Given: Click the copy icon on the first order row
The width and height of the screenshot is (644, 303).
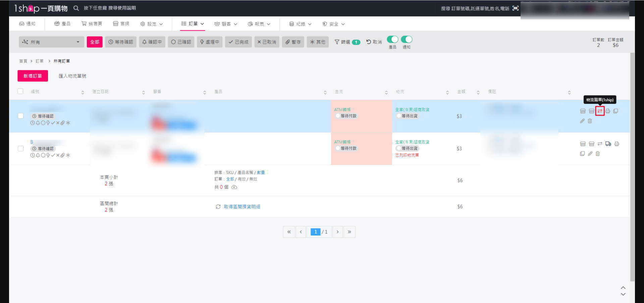Looking at the screenshot, I should click(x=616, y=111).
